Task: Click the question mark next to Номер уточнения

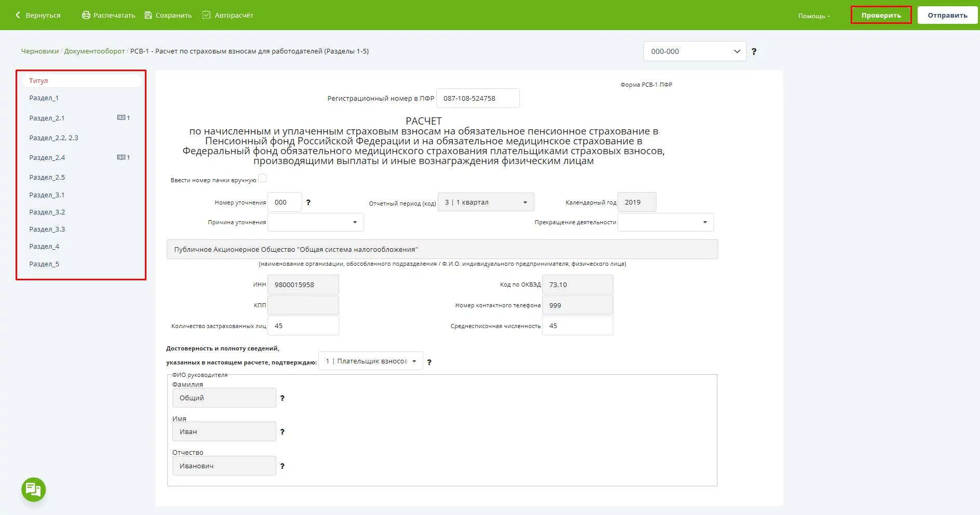Action: 308,202
